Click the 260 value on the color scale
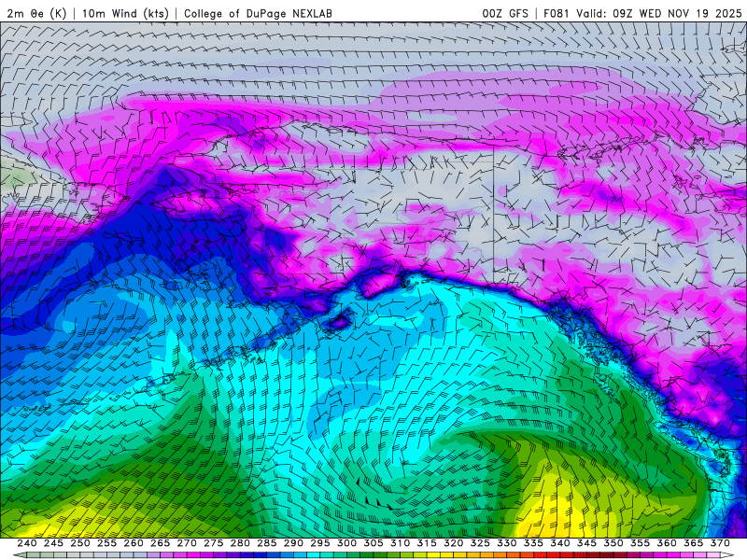747x560 pixels. pyautogui.click(x=134, y=543)
